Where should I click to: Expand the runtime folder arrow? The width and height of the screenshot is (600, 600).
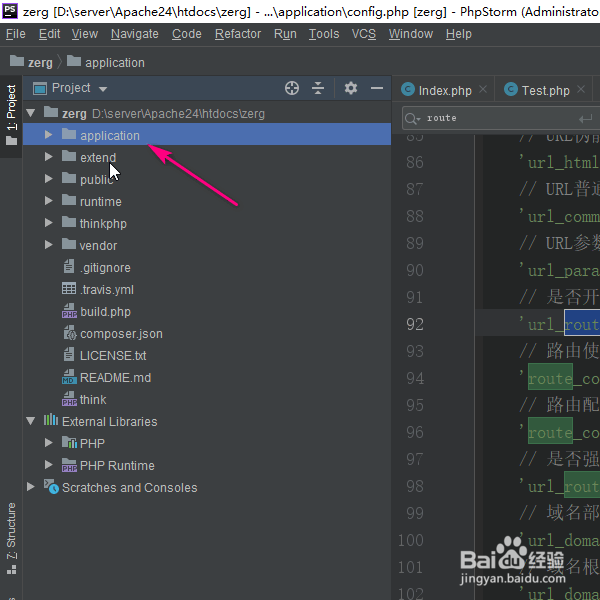point(48,201)
